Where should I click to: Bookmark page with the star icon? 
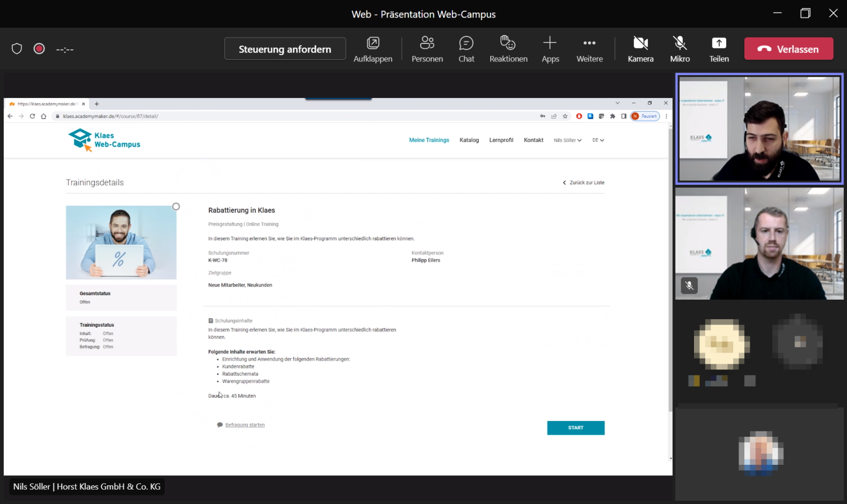(x=565, y=116)
